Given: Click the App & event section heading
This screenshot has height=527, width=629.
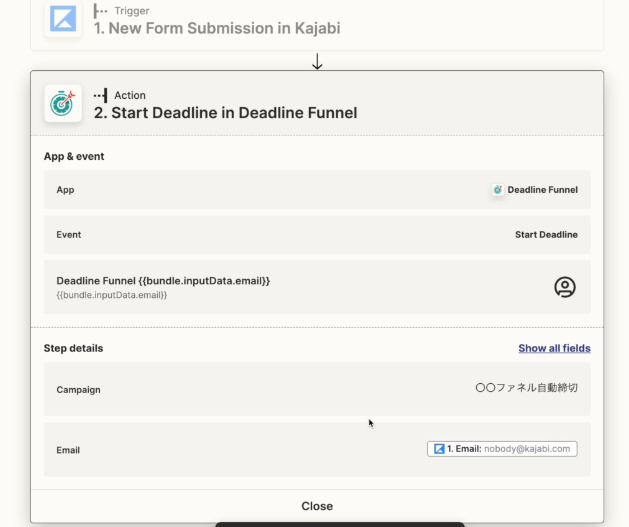Looking at the screenshot, I should pos(74,156).
